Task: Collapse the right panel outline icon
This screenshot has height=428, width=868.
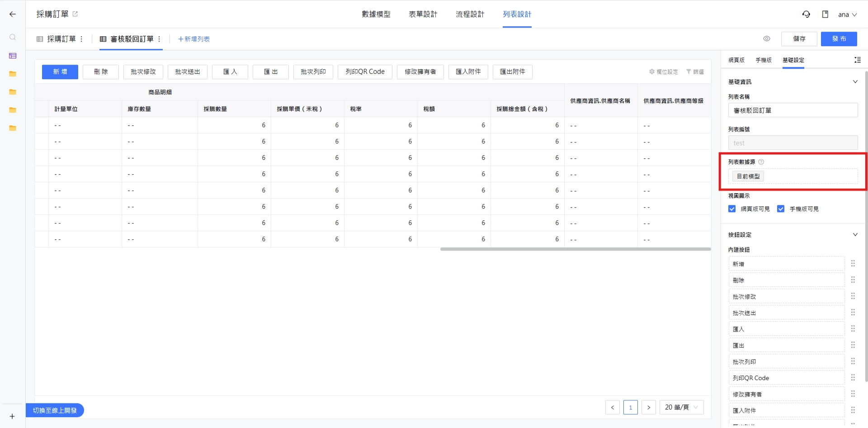Action: click(x=857, y=60)
